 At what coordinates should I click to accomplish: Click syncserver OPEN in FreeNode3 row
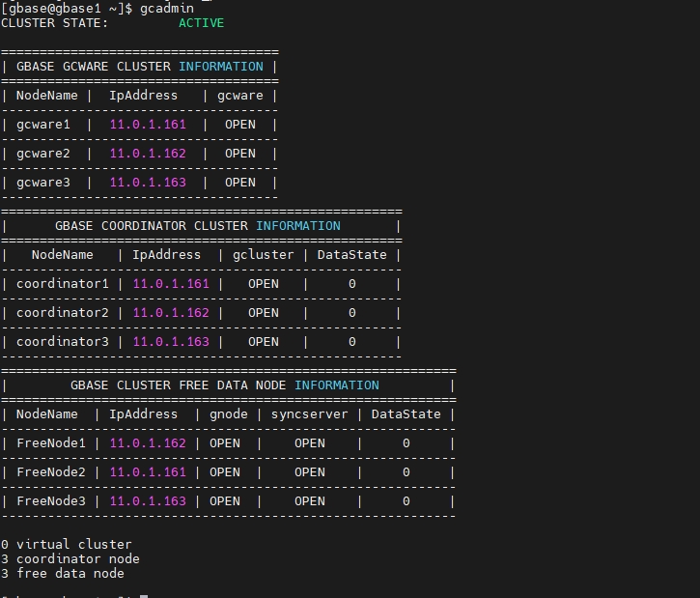(x=310, y=501)
